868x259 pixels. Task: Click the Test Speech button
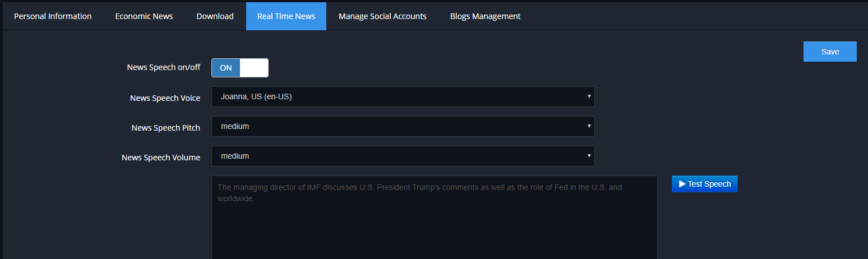coord(705,184)
